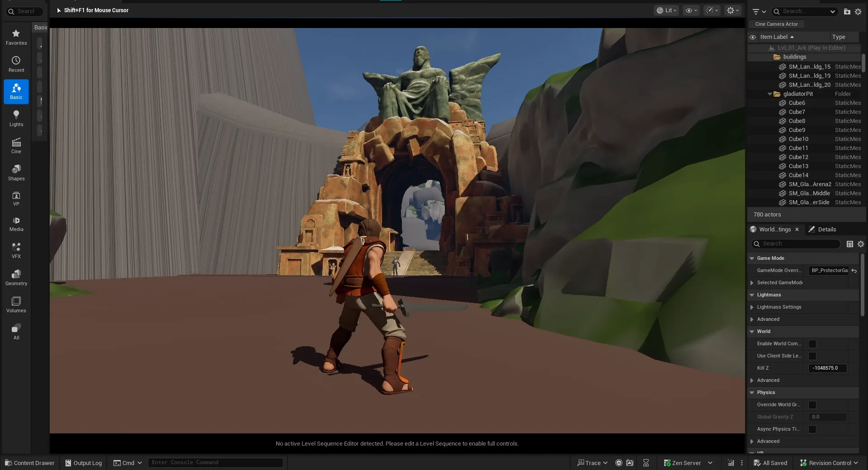The height and width of the screenshot is (470, 868).
Task: Click the Kill Z value field
Action: pos(827,368)
